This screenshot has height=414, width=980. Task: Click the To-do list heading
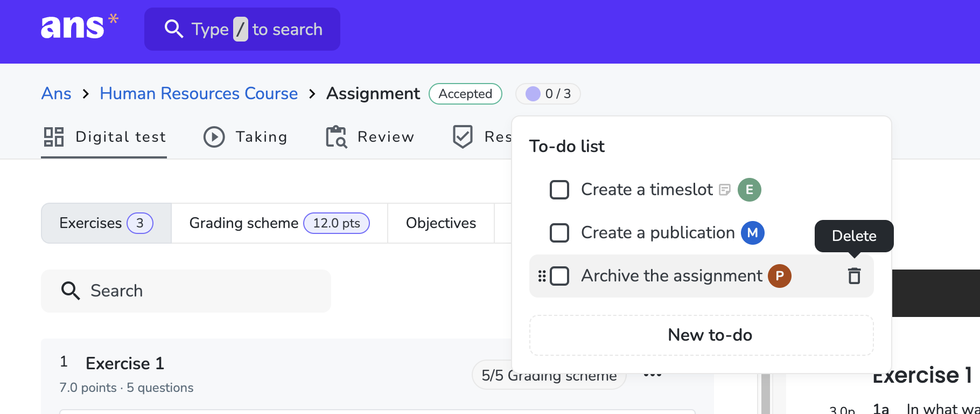click(x=567, y=147)
